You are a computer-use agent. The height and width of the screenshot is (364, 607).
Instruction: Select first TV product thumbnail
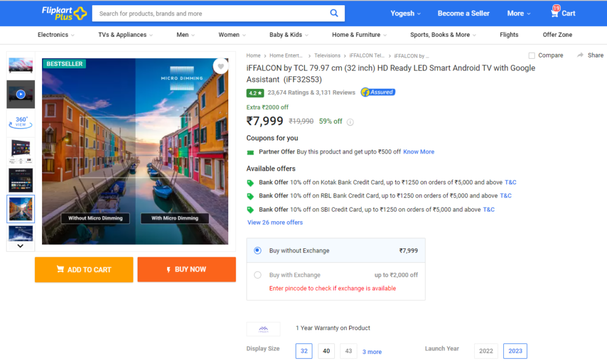click(x=21, y=65)
